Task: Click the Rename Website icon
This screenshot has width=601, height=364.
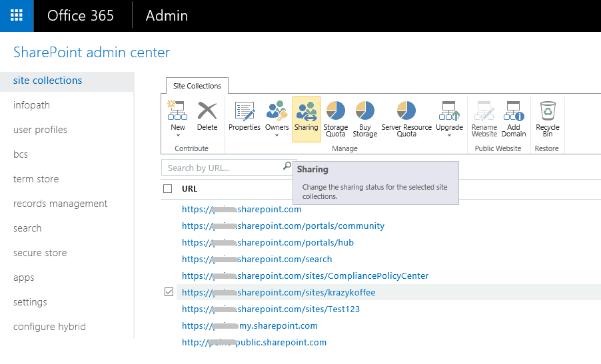Action: pos(484,110)
